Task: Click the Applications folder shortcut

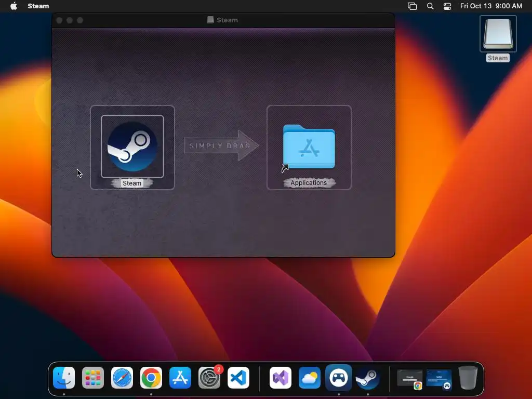Action: click(x=309, y=147)
